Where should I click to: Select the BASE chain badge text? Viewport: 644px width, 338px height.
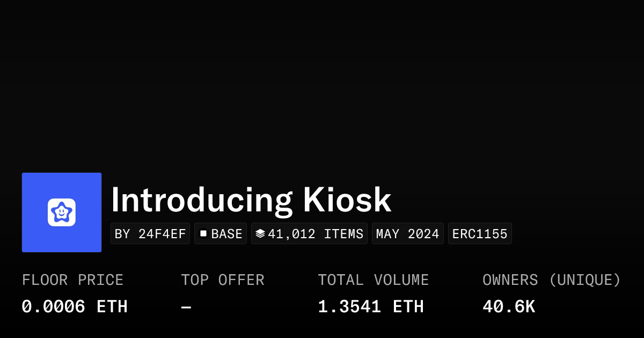click(x=226, y=234)
